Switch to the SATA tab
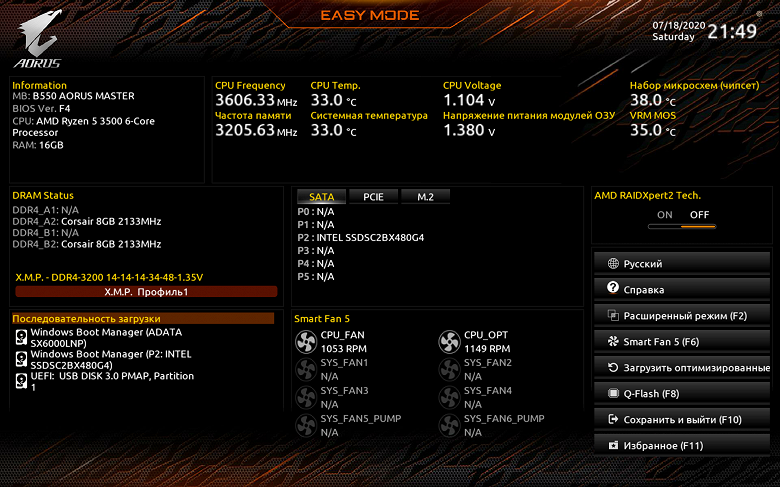Image resolution: width=780 pixels, height=487 pixels. coord(321,196)
